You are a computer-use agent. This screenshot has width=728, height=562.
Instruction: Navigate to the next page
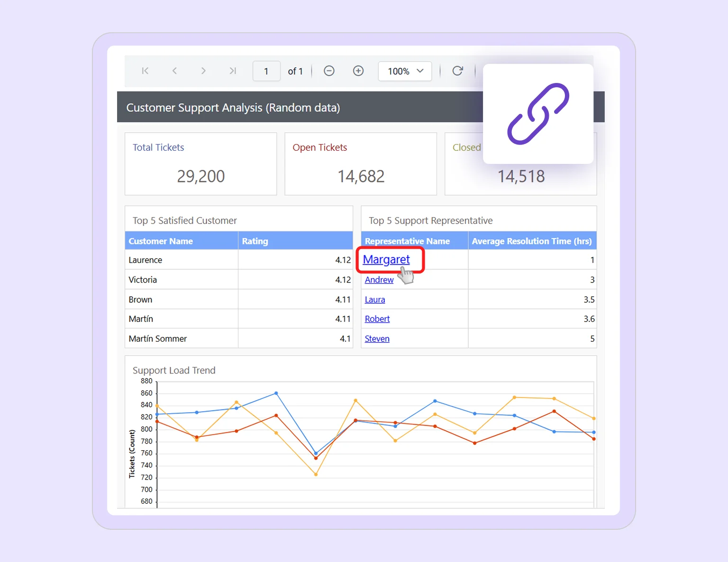coord(203,71)
